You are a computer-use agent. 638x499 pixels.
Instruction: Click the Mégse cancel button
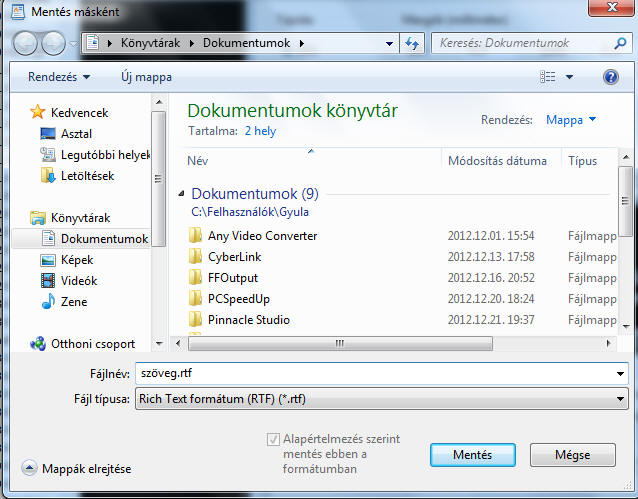[x=572, y=455]
